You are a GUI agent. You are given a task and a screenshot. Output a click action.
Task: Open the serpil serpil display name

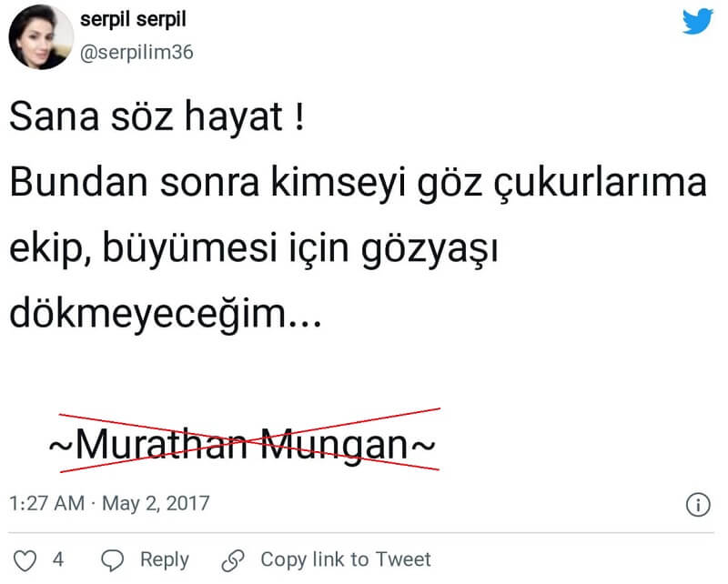(139, 20)
